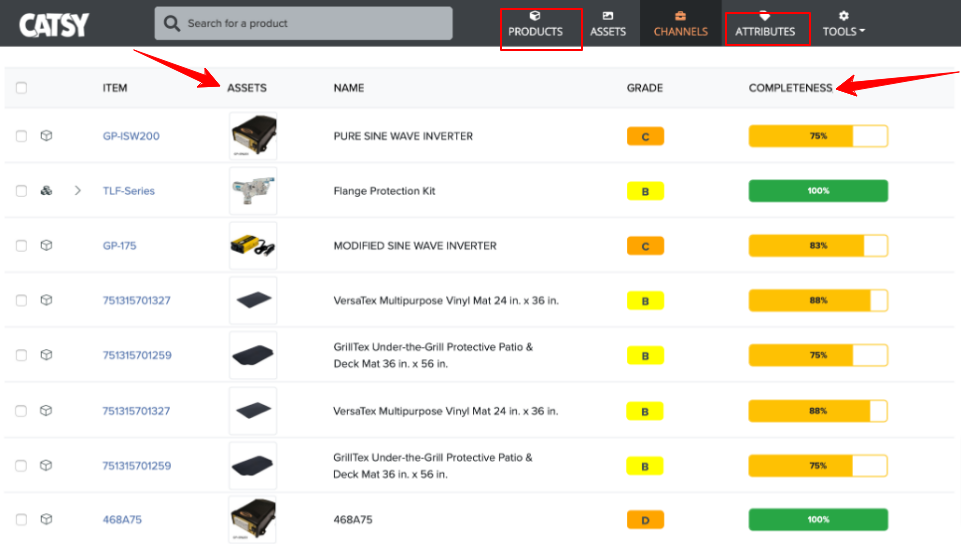961x544 pixels.
Task: Open the Products box icon tab
Action: pyautogui.click(x=535, y=16)
